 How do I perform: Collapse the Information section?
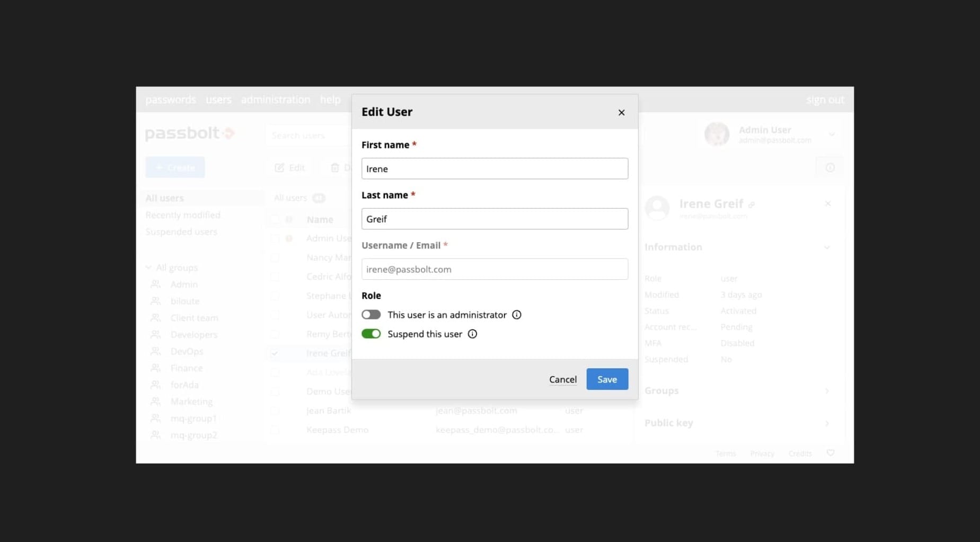click(827, 247)
